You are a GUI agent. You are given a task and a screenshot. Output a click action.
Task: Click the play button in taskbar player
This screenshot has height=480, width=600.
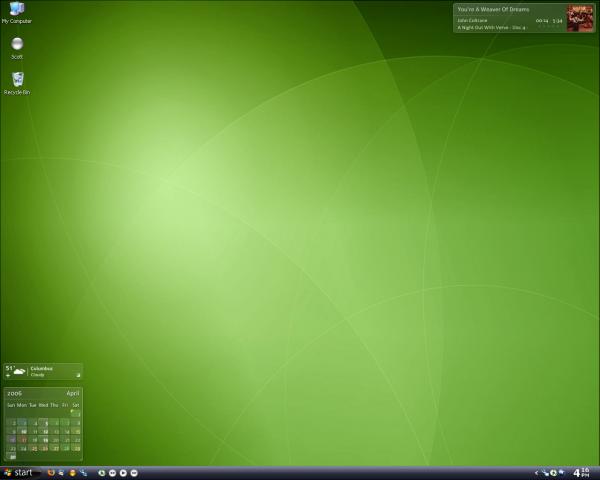(x=122, y=472)
